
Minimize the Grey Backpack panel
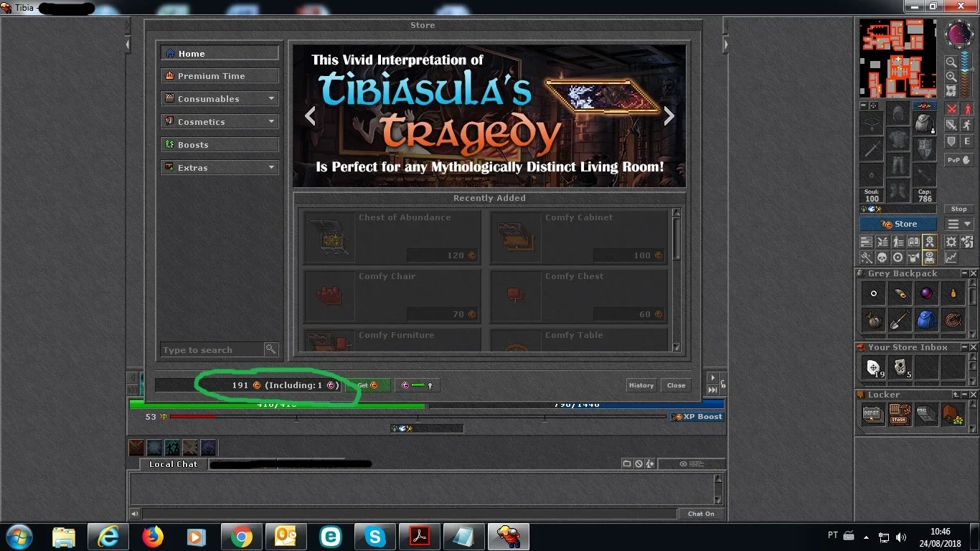963,273
